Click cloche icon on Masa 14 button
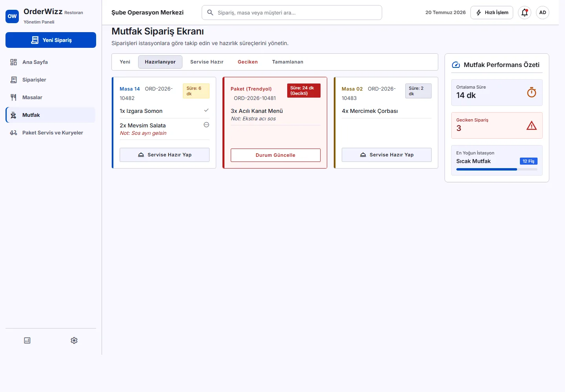 pyautogui.click(x=141, y=155)
